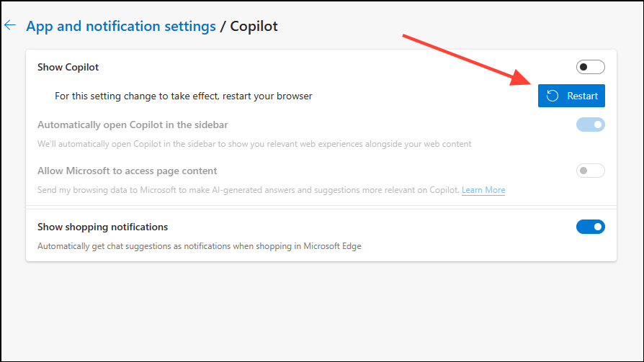
Task: Click the restart your browser notice text
Action: tap(184, 96)
